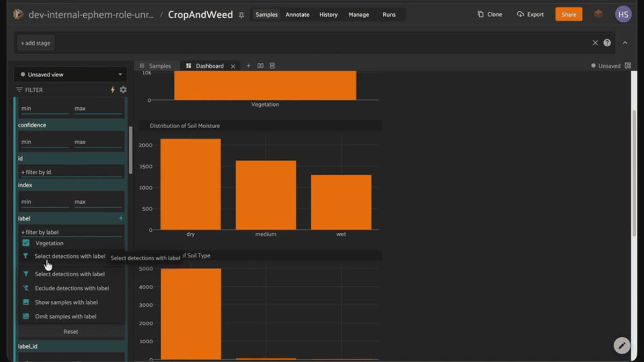Open the Annotate tab
Image resolution: width=644 pixels, height=362 pixels.
[297, 14]
